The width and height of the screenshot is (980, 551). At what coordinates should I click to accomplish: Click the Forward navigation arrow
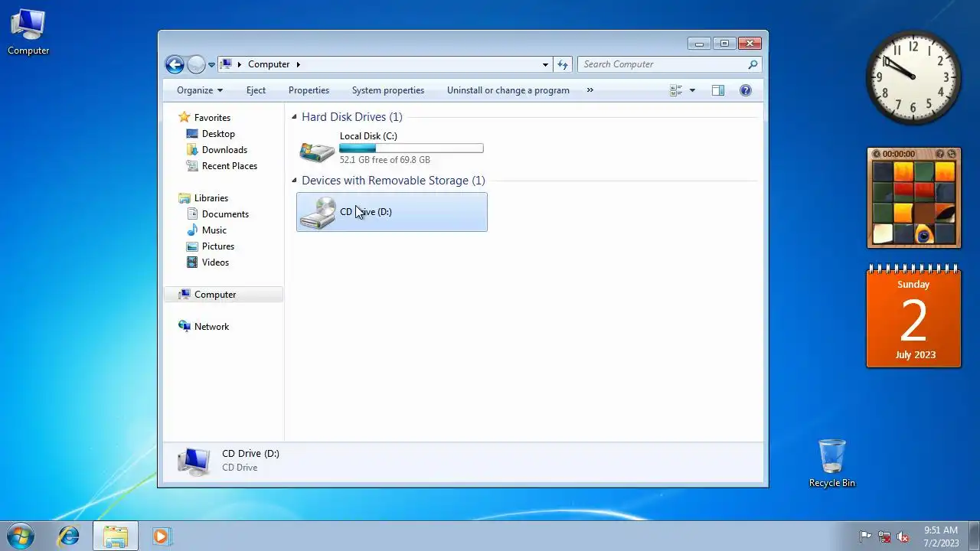[x=196, y=64]
